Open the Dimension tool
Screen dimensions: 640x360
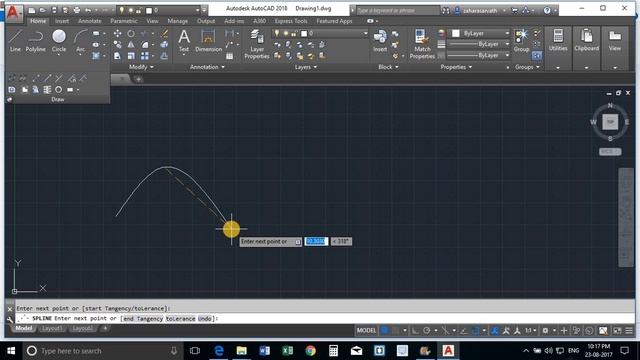click(x=208, y=40)
